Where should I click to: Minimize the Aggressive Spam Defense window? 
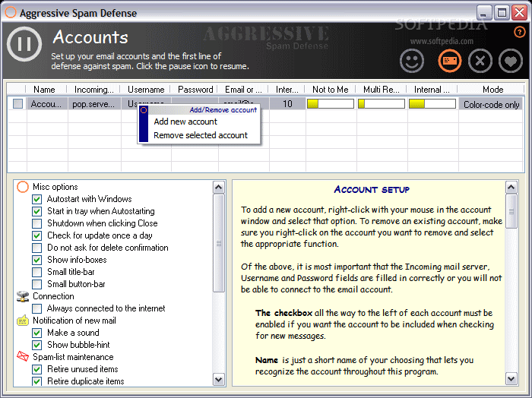pyautogui.click(x=484, y=13)
